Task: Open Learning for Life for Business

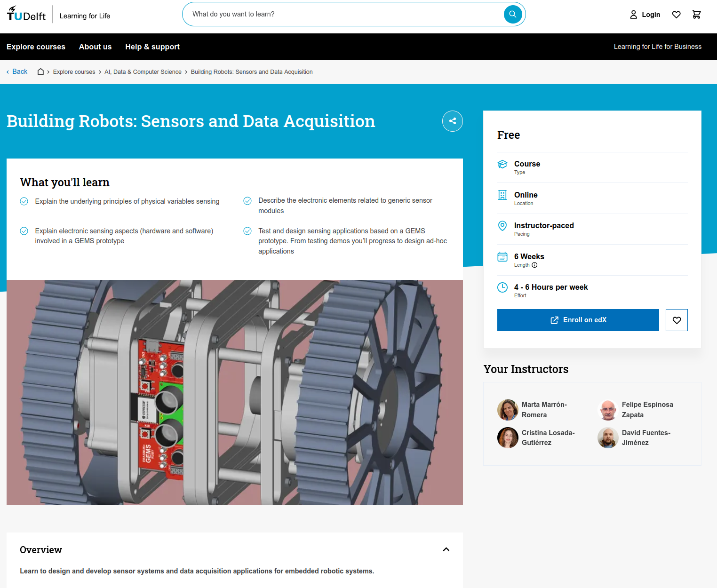Action: point(657,47)
